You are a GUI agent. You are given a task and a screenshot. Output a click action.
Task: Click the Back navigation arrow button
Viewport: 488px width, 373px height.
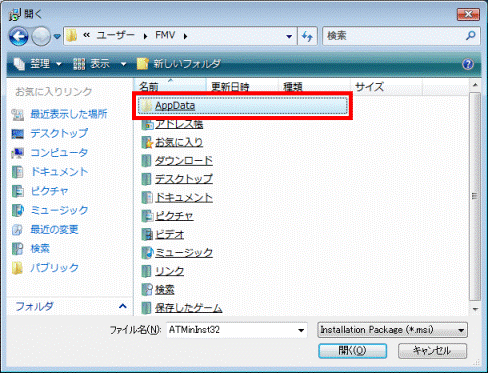point(19,36)
